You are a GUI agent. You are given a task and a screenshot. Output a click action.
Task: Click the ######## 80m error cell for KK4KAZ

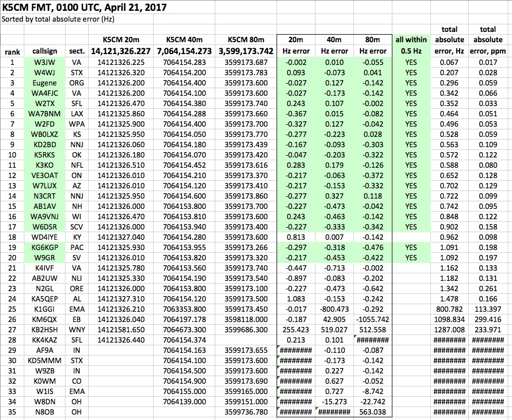point(372,340)
